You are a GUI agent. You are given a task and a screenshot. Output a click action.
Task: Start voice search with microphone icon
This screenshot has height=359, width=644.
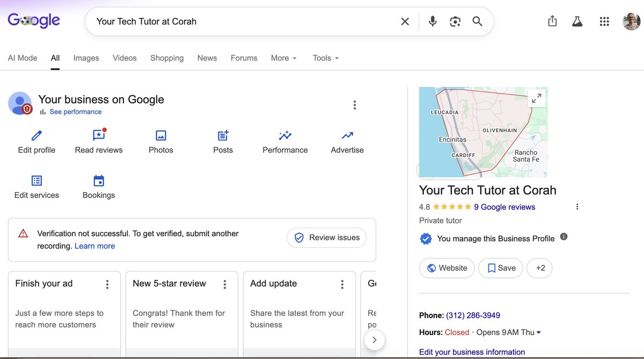click(x=433, y=21)
